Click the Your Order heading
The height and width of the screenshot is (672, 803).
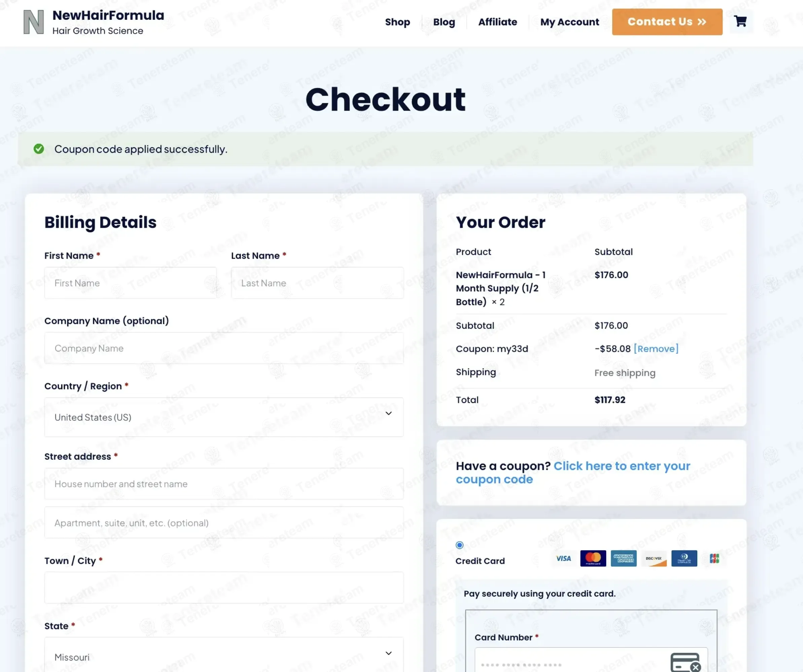[500, 222]
